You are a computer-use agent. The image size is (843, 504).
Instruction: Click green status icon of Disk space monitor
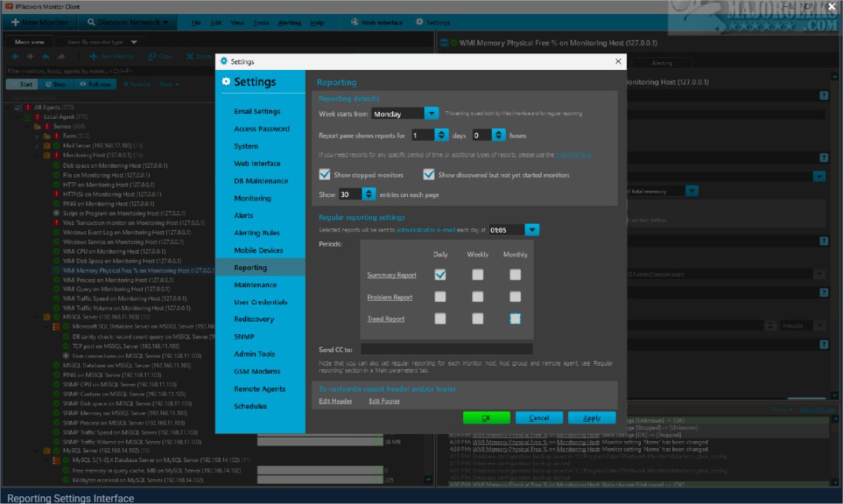tap(57, 166)
